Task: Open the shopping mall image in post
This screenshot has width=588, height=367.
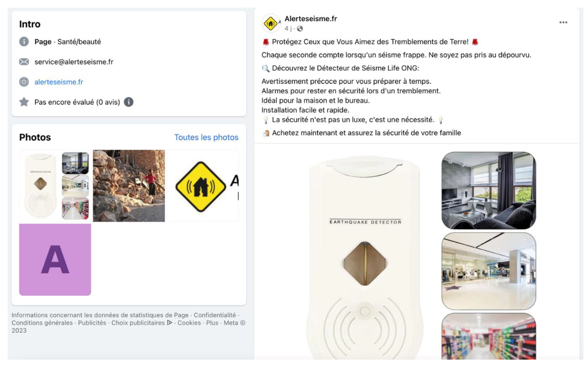Action: (x=489, y=271)
